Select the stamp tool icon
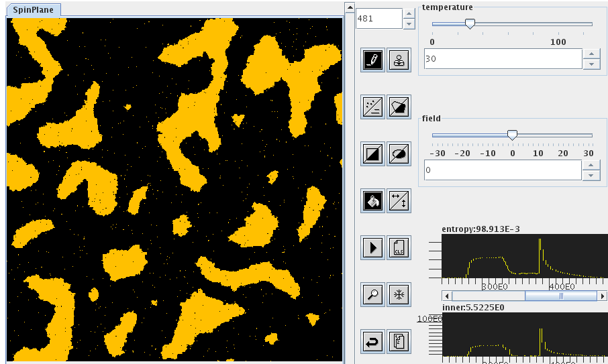608x364 pixels. click(x=399, y=60)
